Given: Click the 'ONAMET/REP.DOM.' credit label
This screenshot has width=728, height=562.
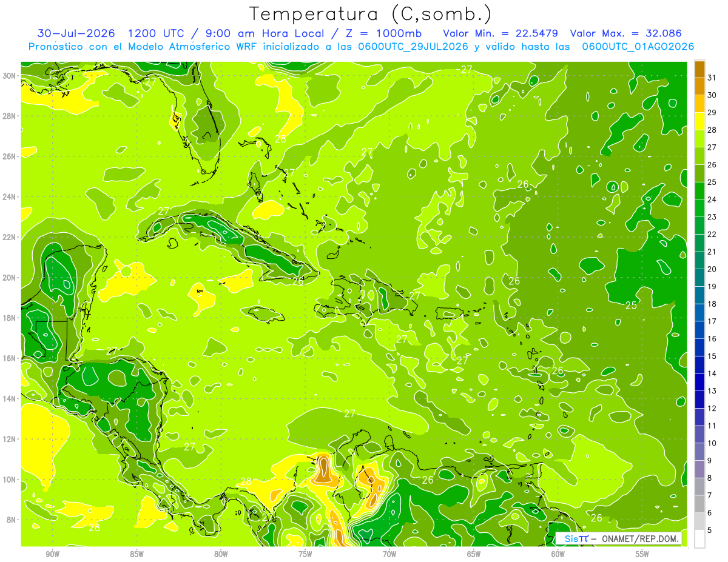Looking at the screenshot, I should click(639, 538).
